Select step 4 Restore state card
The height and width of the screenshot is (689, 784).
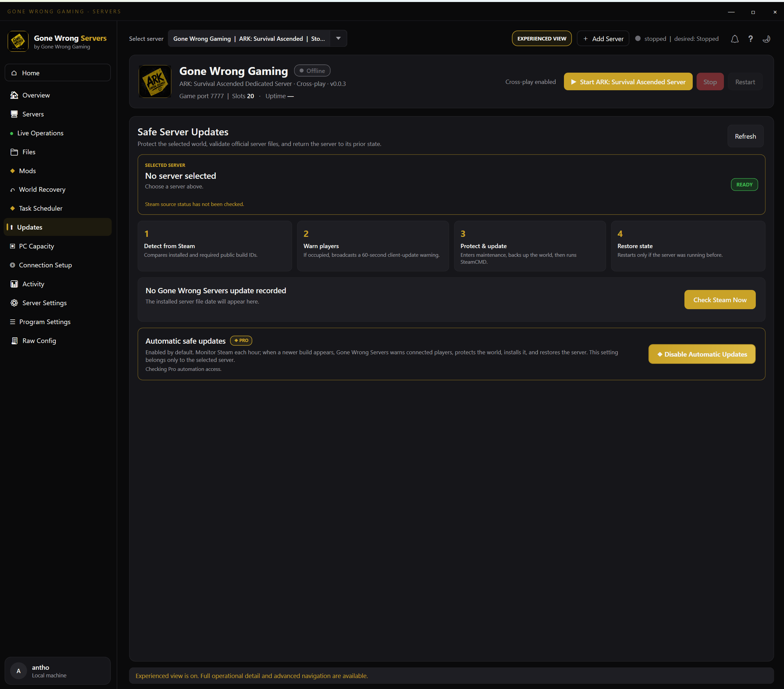tap(688, 246)
